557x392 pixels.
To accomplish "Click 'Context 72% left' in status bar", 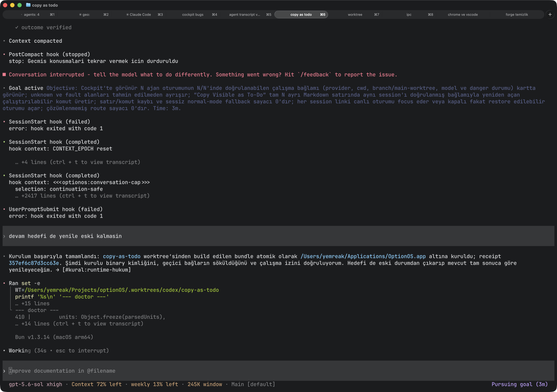I will pyautogui.click(x=96, y=384).
